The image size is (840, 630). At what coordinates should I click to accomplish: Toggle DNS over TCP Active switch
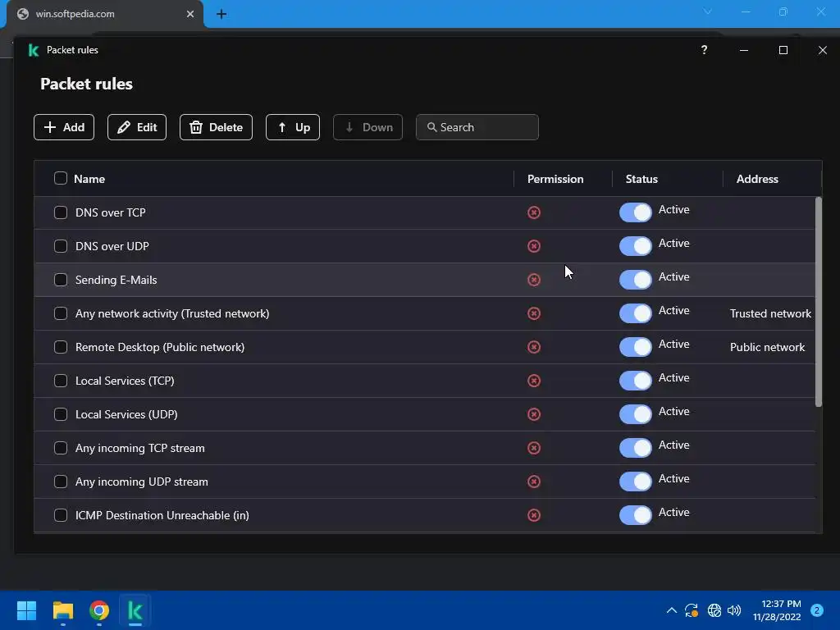[x=636, y=212]
